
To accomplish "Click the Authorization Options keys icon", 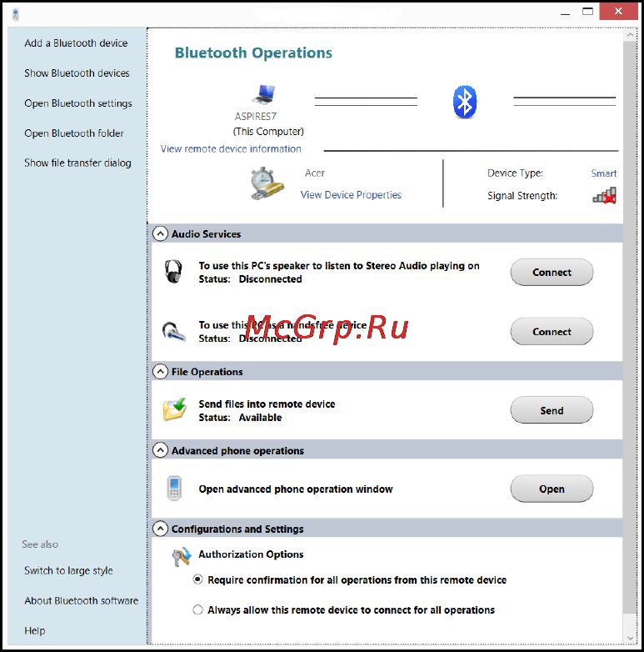I will point(182,557).
